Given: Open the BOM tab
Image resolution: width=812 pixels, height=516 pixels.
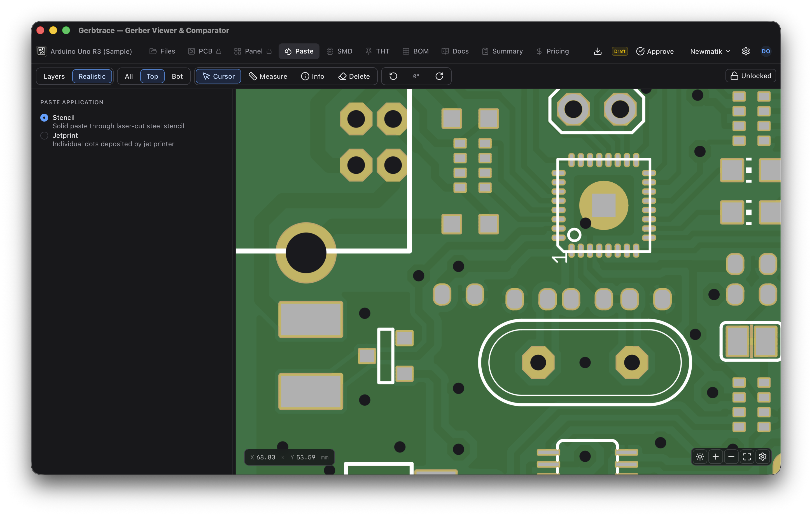Looking at the screenshot, I should pos(416,51).
